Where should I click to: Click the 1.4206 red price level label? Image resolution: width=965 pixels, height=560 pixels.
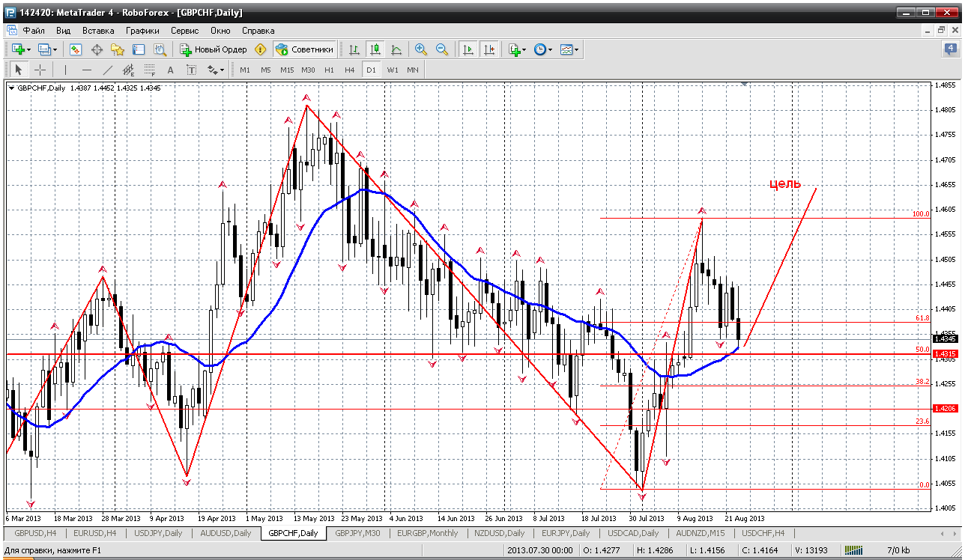coord(946,408)
